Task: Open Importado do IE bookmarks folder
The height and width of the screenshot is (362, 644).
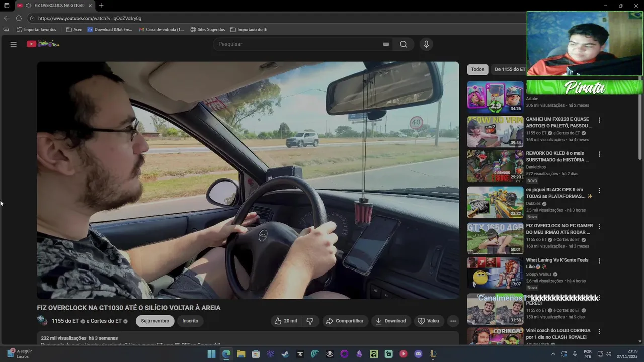Action: click(x=249, y=30)
